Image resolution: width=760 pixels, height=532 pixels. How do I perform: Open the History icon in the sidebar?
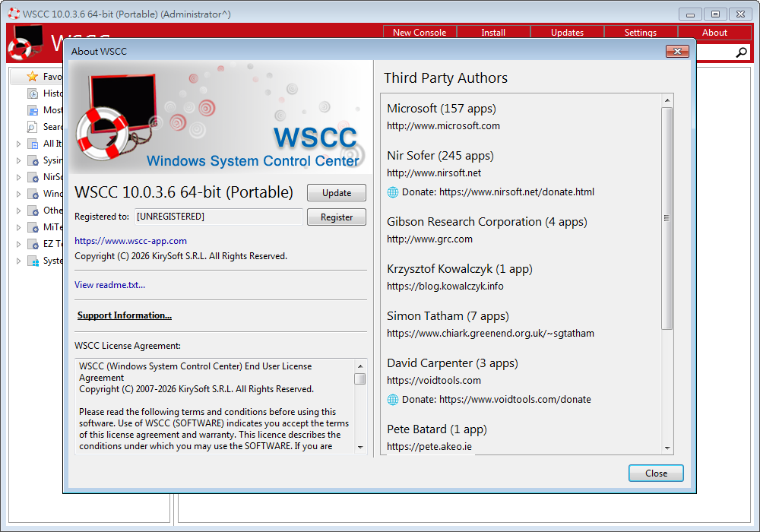point(32,93)
